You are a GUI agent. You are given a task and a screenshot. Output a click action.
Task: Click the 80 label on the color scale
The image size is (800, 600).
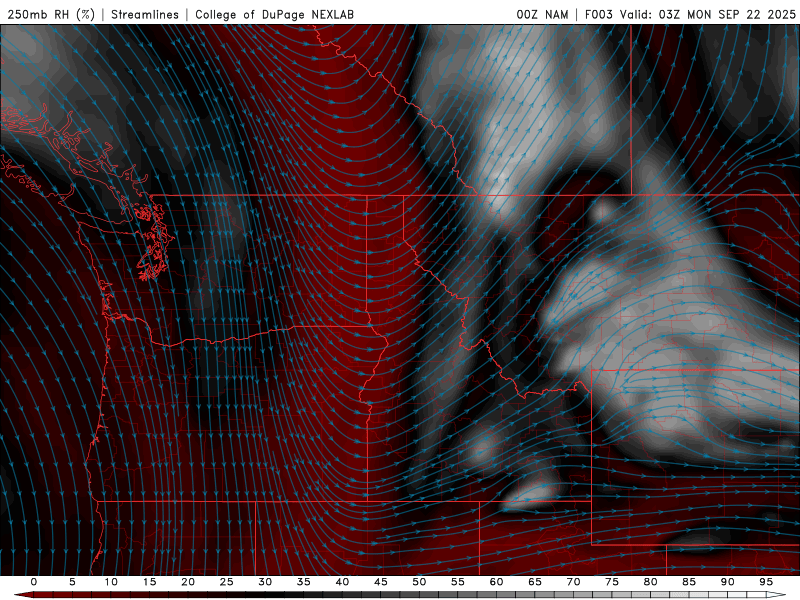pos(651,582)
